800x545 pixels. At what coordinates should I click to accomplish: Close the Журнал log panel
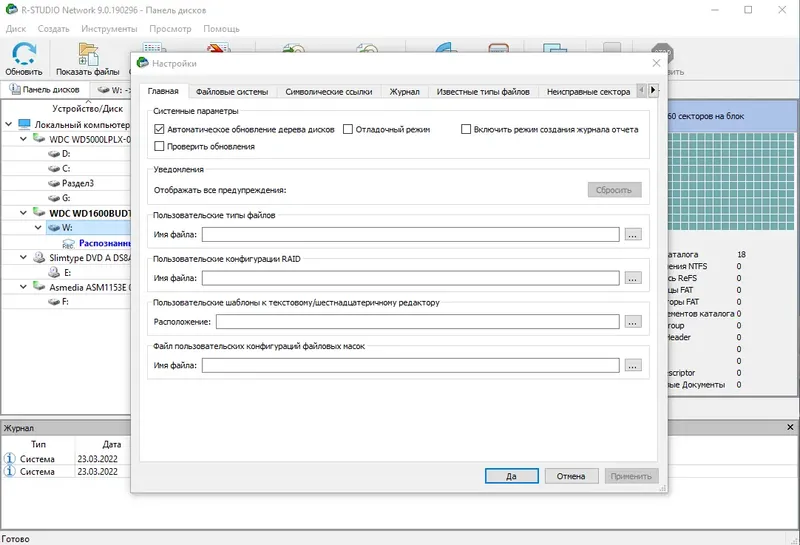(790, 427)
